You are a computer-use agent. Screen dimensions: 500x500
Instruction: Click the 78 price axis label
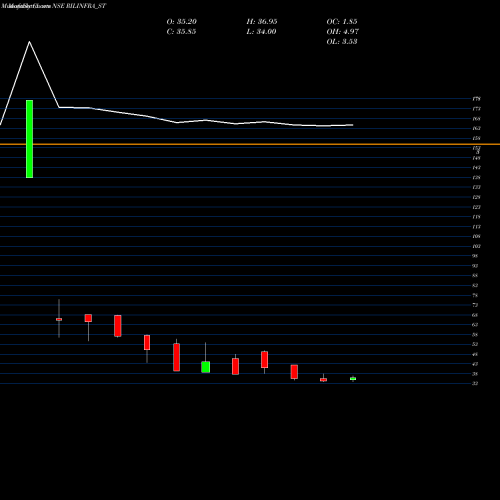pos(475,295)
